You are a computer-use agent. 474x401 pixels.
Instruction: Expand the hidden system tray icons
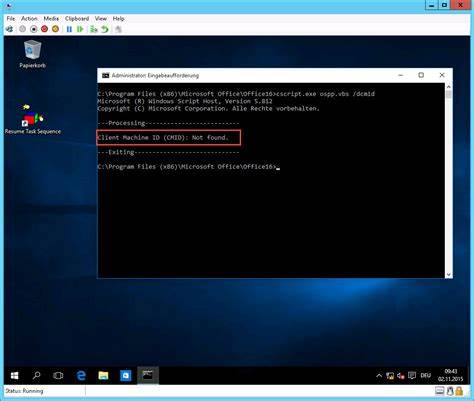pyautogui.click(x=379, y=376)
